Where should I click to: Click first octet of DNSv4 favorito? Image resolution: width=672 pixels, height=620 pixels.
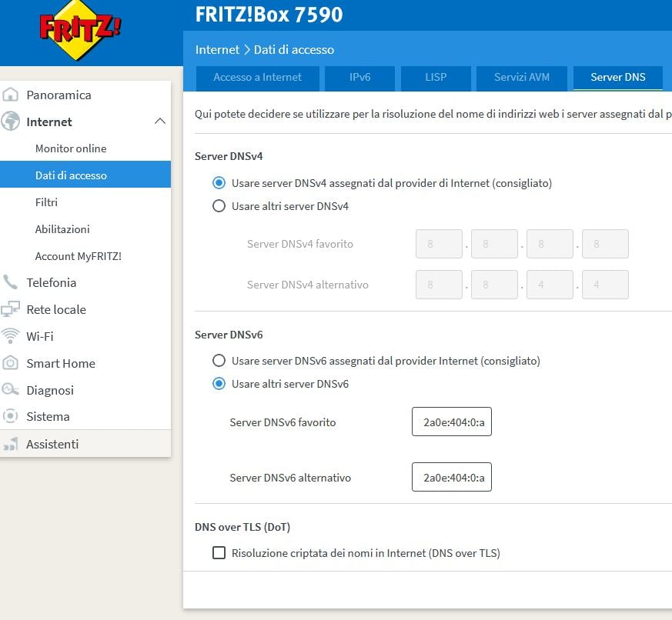tap(439, 244)
